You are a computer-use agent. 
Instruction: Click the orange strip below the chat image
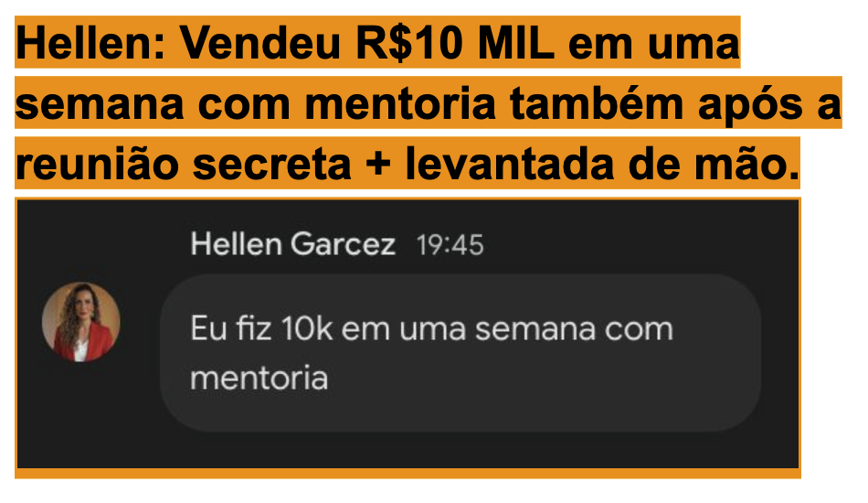[x=408, y=474]
